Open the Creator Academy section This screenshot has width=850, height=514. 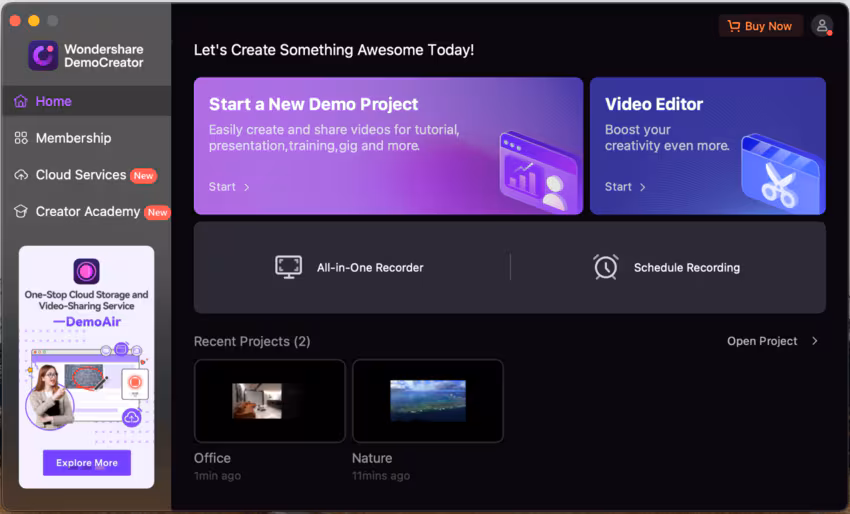coord(87,211)
